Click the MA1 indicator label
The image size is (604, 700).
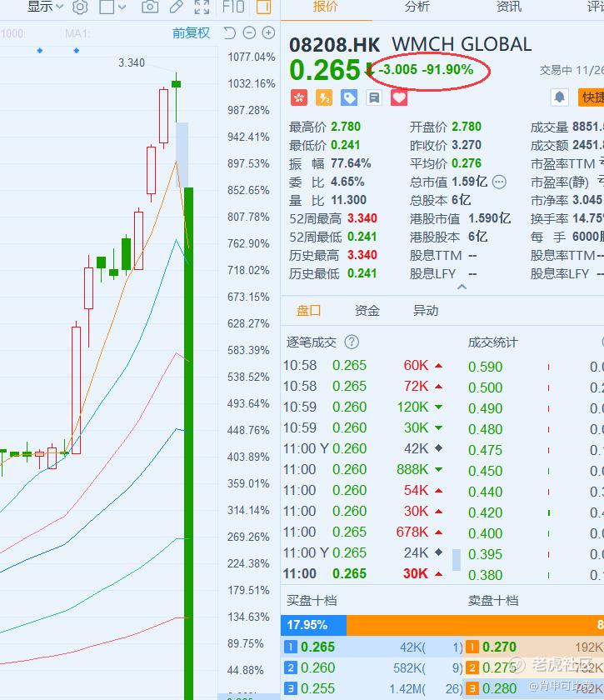(77, 34)
